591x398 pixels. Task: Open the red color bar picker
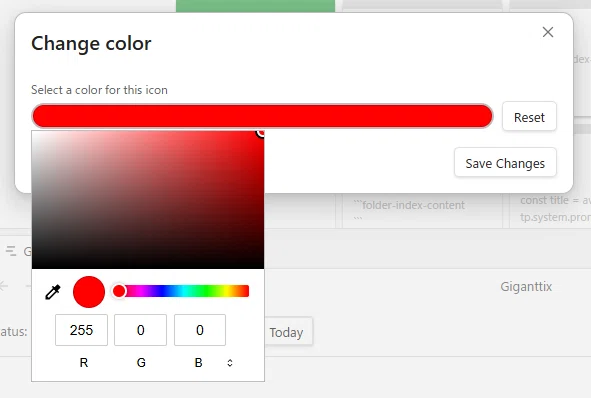[262, 116]
